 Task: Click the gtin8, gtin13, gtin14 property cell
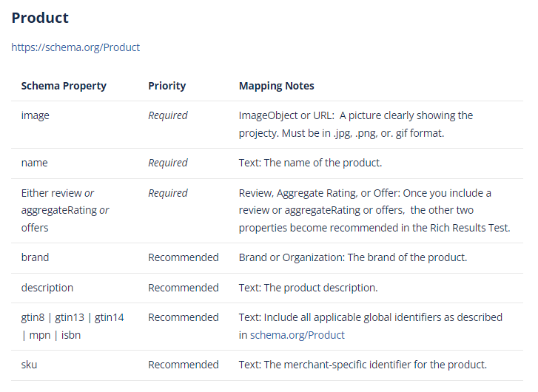pyautogui.click(x=73, y=325)
